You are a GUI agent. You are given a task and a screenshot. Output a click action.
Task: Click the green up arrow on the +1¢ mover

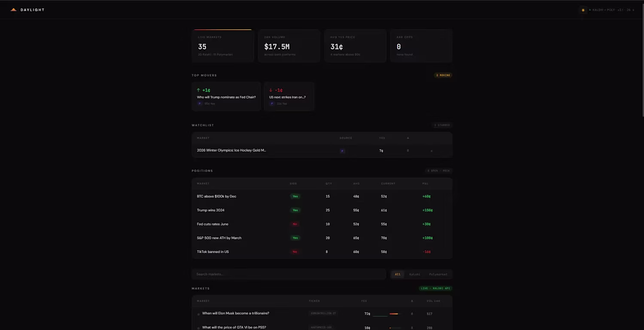coord(198,90)
